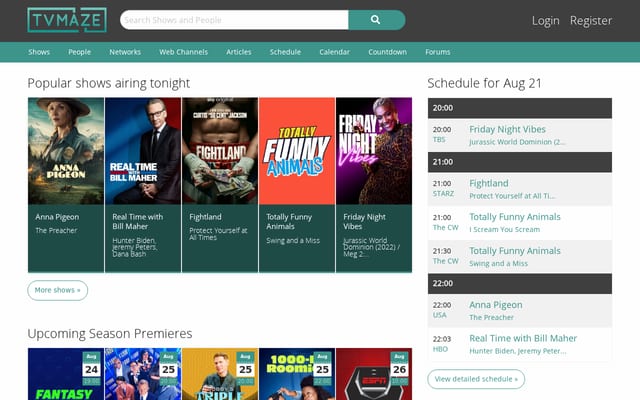Click View detailed schedule button
640x400 pixels.
476,379
